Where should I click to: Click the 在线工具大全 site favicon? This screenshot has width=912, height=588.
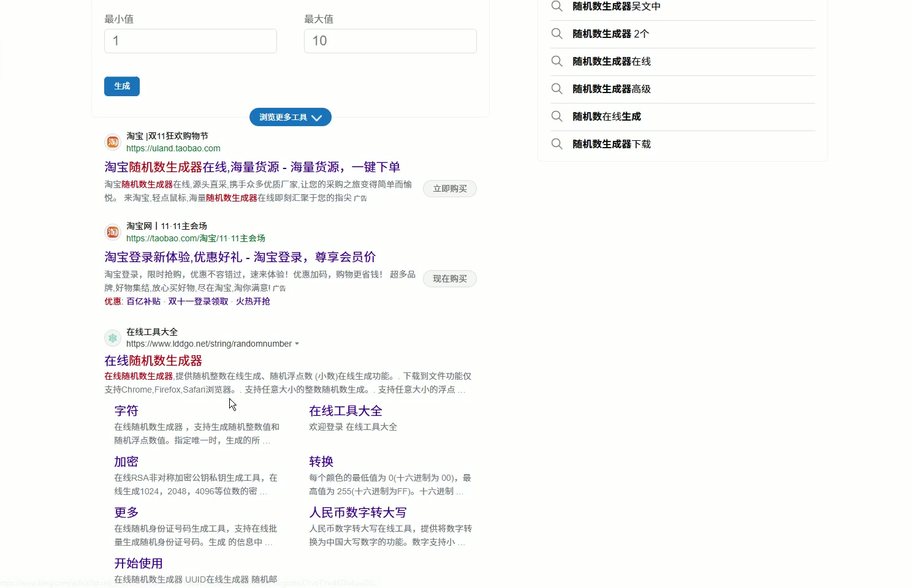[x=113, y=338]
